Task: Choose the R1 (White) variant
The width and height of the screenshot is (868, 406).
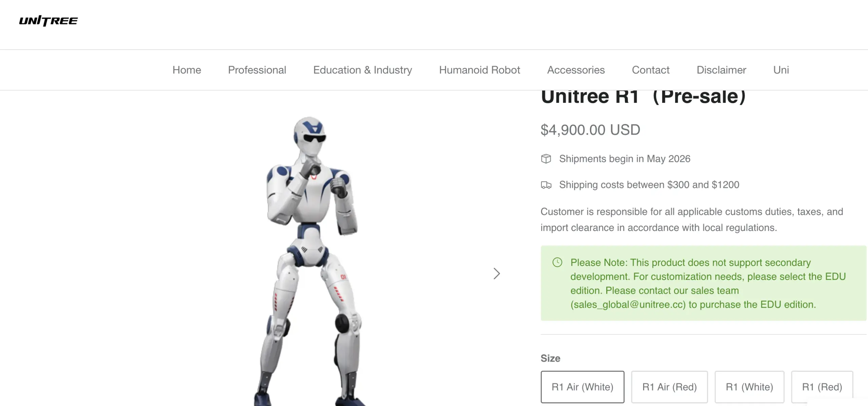Action: tap(749, 387)
